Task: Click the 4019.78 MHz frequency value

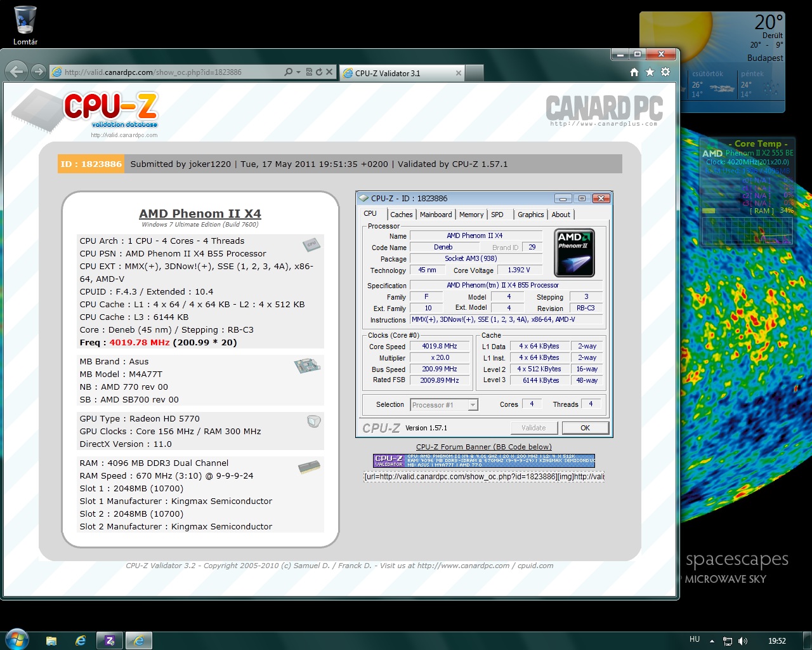Action: [140, 342]
